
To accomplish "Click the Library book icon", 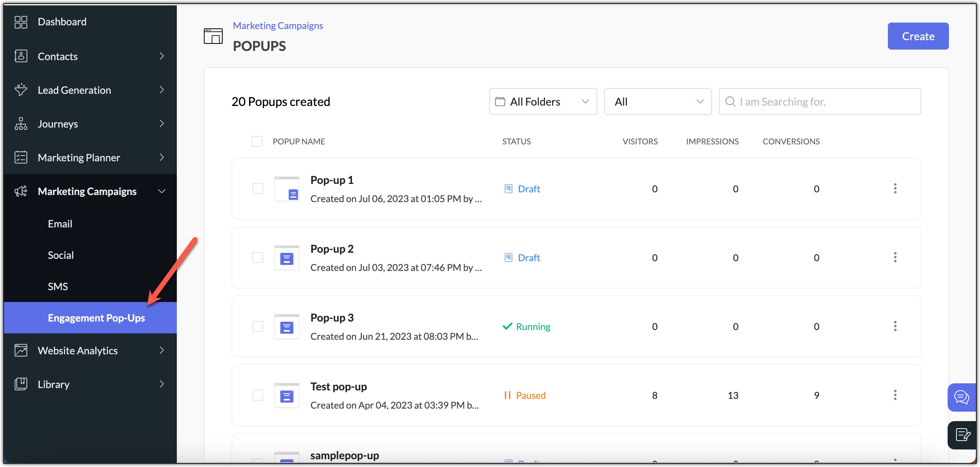I will 21,384.
